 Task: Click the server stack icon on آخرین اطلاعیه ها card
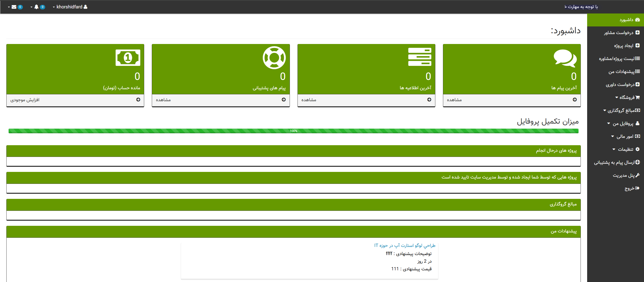click(420, 57)
